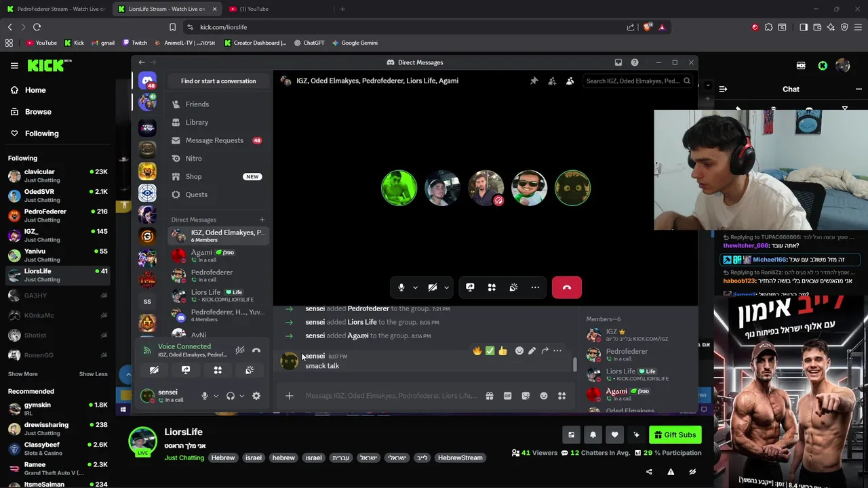Deafen with headphones icon in user panel
The image size is (868, 488).
click(x=231, y=396)
